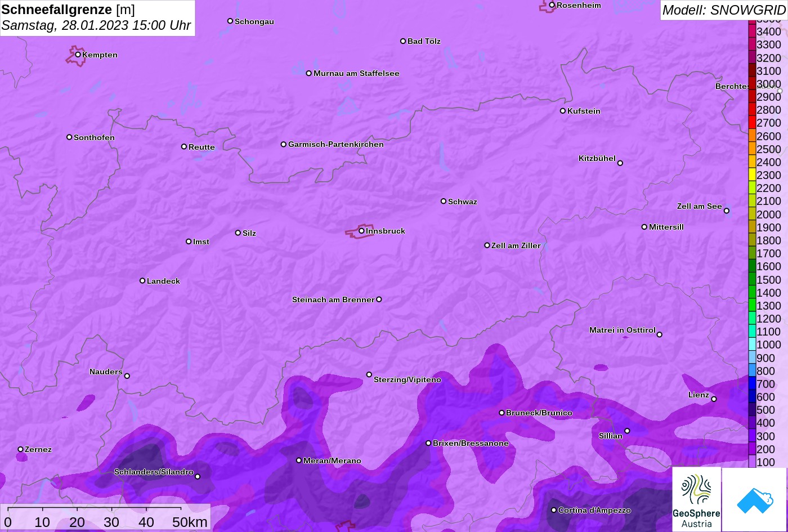
Task: Select the Matrei in Osttirol marker
Action: (660, 334)
